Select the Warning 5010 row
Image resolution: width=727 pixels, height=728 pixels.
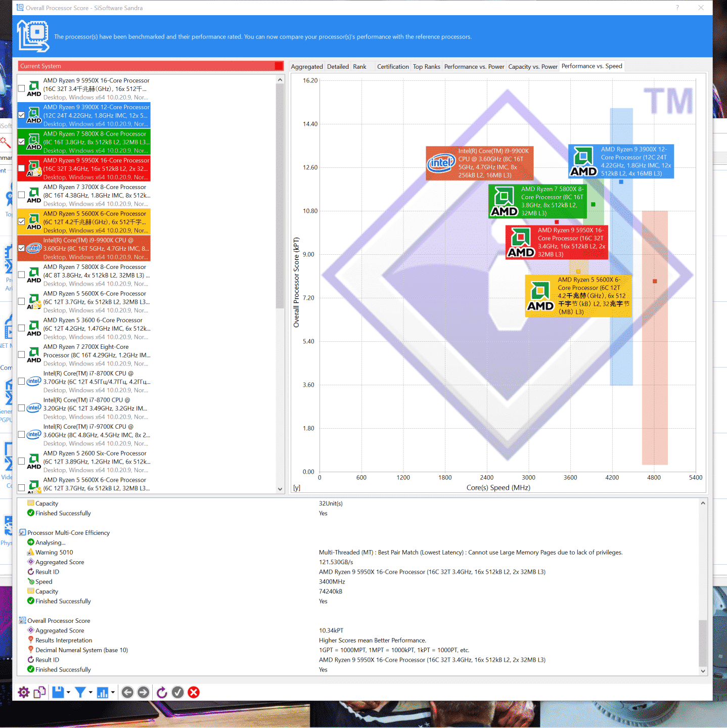pyautogui.click(x=54, y=553)
